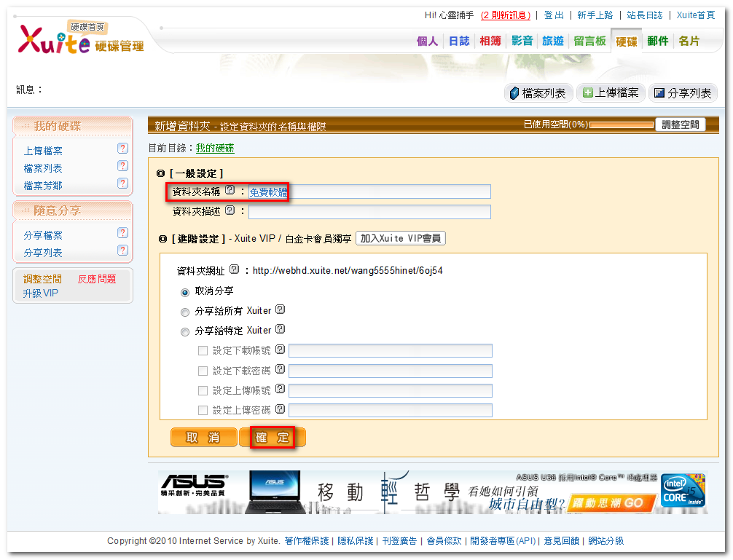733x560 pixels.
Task: Click the 資料夾描述 text field
Action: tap(369, 212)
